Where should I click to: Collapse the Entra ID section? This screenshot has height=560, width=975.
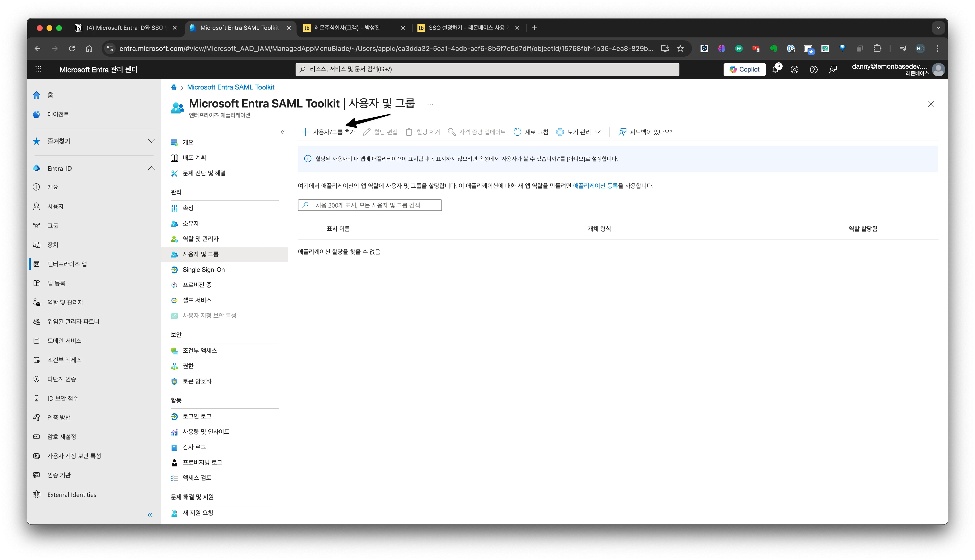(x=151, y=168)
